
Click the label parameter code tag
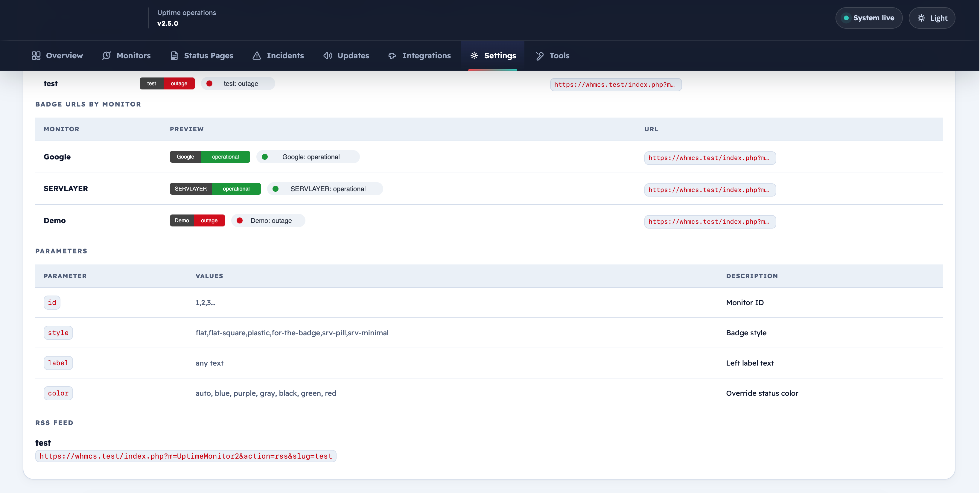[x=58, y=363]
